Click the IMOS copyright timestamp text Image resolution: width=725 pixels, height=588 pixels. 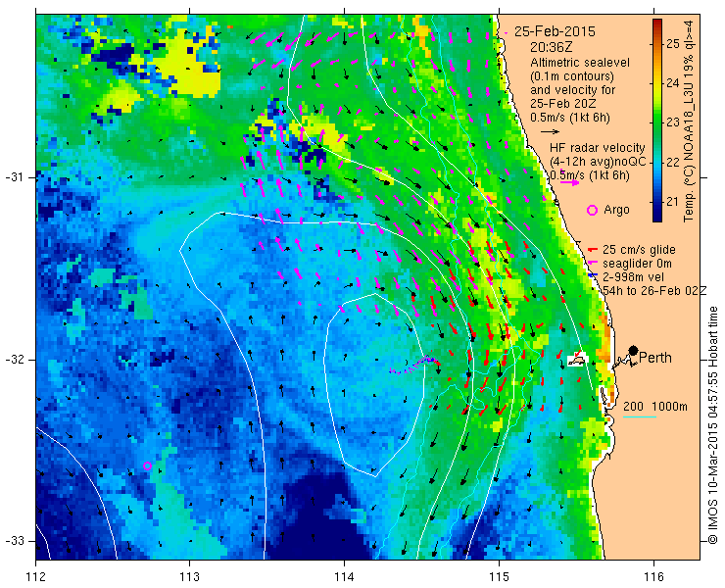tap(712, 425)
